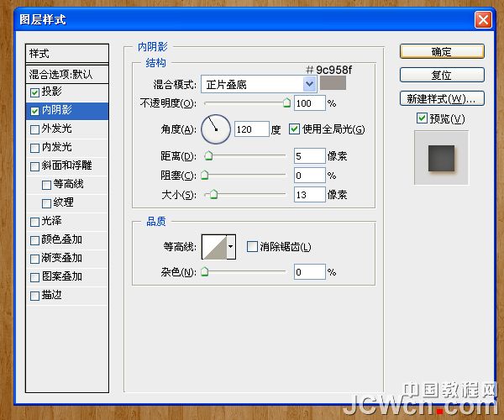Screen dimensions: 504x420
Task: Click the 大小 size slider handle
Action: tap(213, 194)
